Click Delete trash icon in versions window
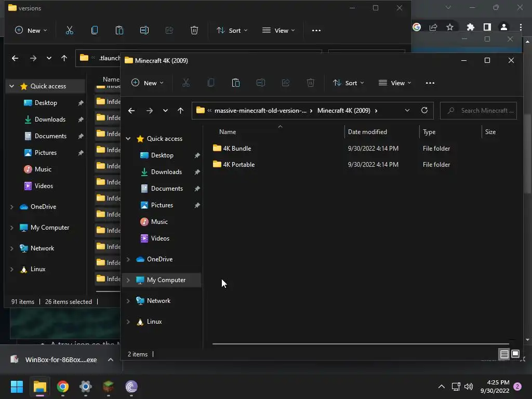532x399 pixels. tap(194, 30)
